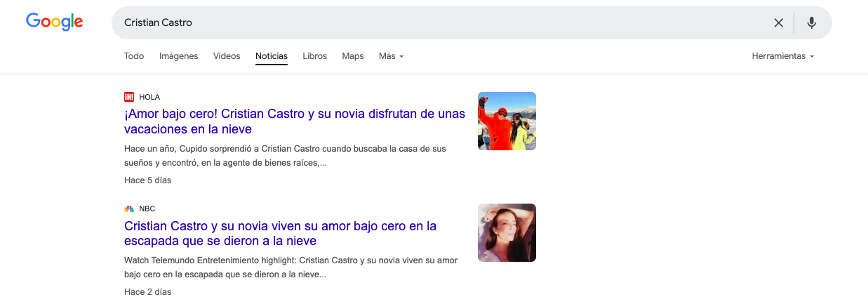Click the Google logo
Screen dimensions: 868x304
click(55, 22)
